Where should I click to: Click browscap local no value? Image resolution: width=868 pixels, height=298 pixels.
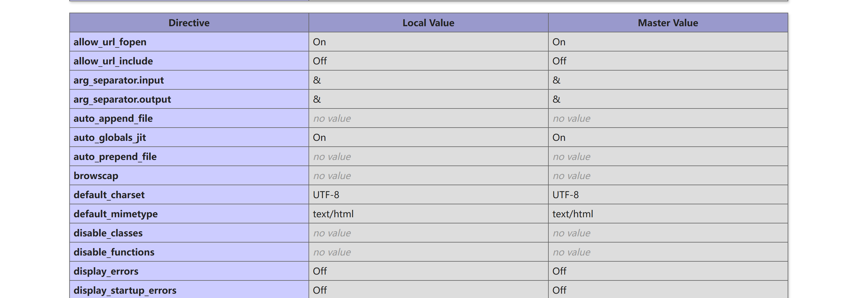click(x=332, y=176)
